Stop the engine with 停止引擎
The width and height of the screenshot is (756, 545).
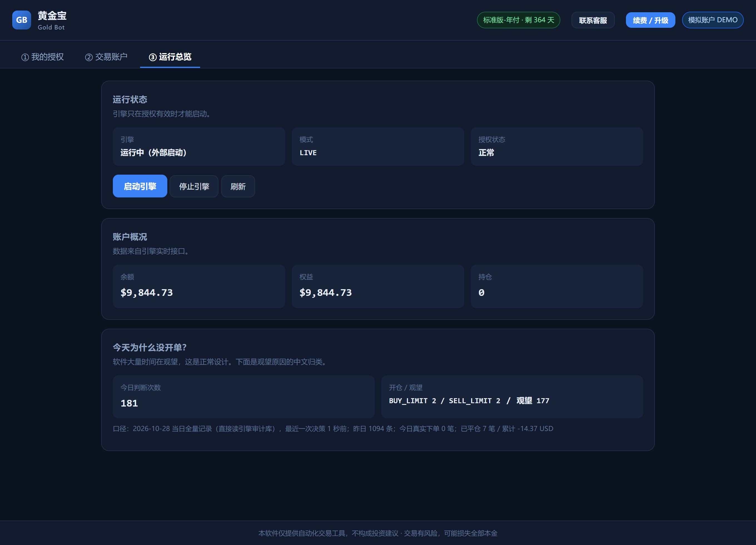[x=194, y=187]
